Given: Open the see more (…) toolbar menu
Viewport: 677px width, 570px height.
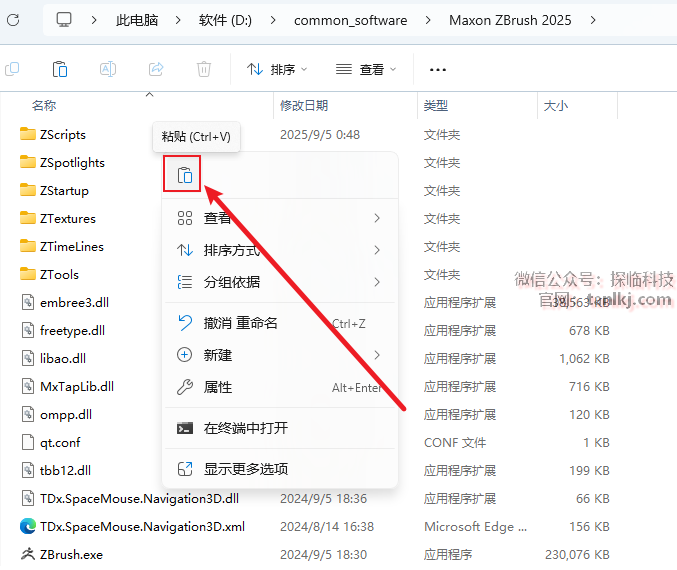Looking at the screenshot, I should coord(438,70).
